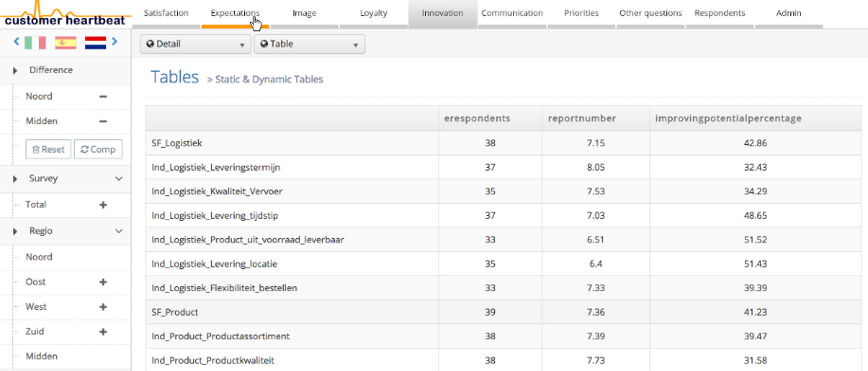Open the Detail dropdown

195,44
